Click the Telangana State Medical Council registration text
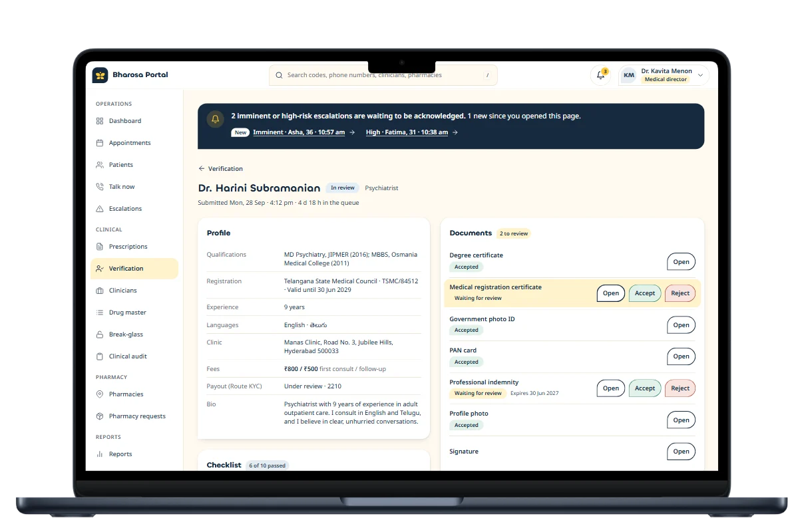The height and width of the screenshot is (532, 804). tap(351, 286)
